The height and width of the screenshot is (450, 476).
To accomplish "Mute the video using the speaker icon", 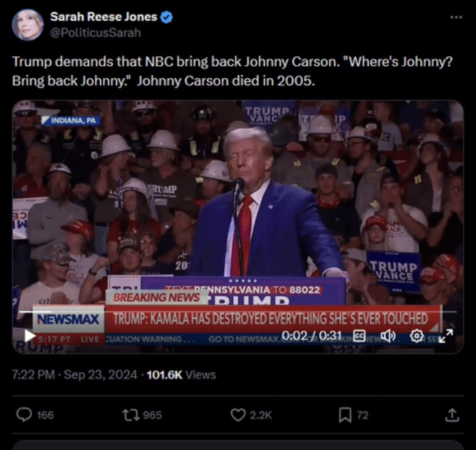I will coord(388,336).
